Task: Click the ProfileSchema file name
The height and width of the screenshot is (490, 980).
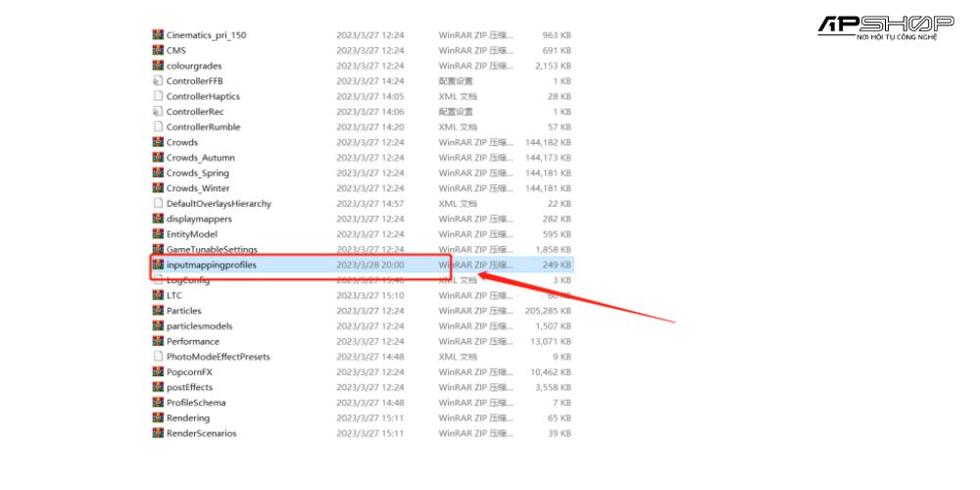Action: tap(196, 403)
